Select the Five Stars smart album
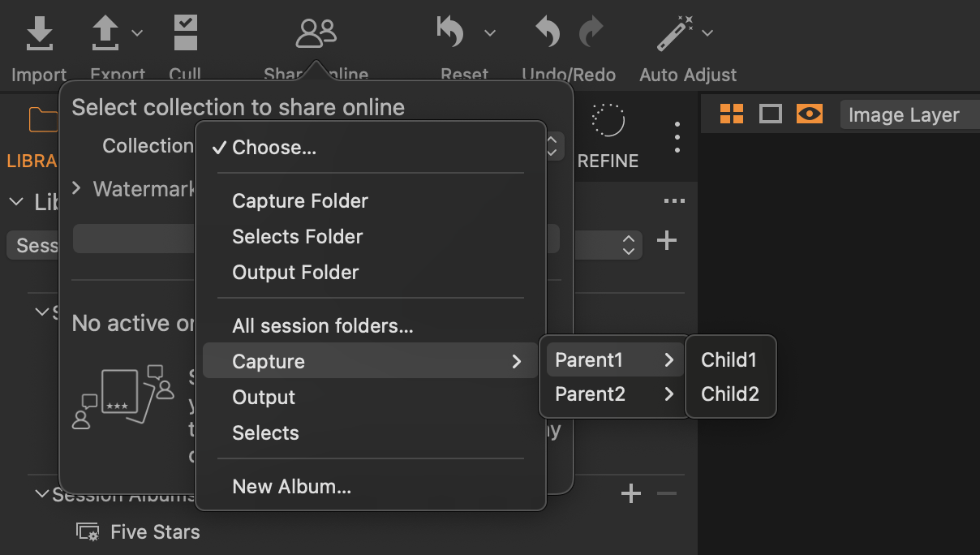The image size is (980, 555). (154, 532)
